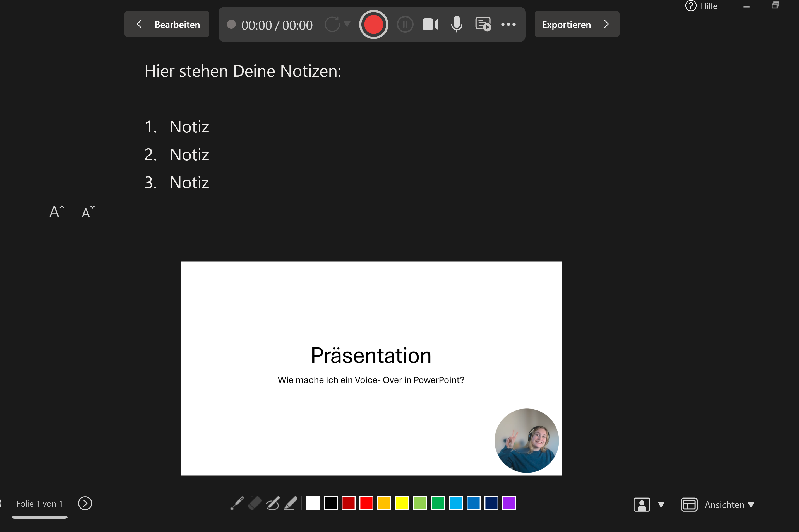Increase notes font size
The image size is (799, 532).
pos(56,212)
